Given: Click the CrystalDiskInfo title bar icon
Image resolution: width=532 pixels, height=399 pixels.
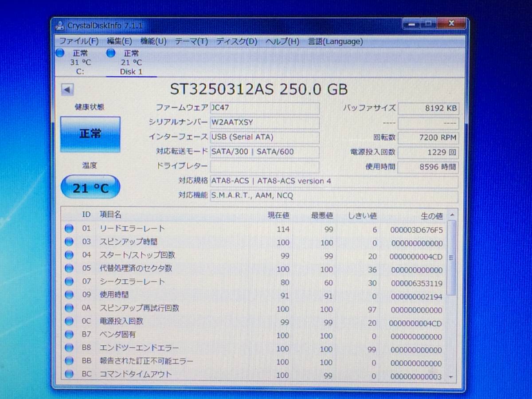Looking at the screenshot, I should (59, 26).
